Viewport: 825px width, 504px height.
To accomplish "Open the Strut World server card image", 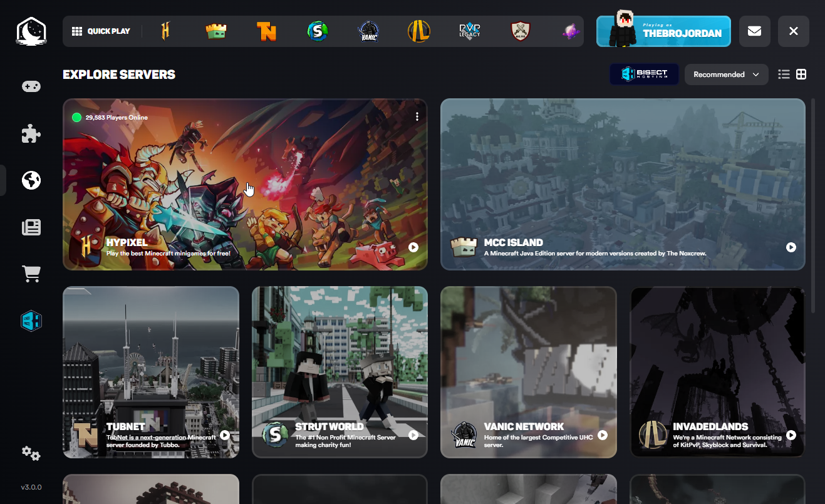I will click(x=340, y=372).
